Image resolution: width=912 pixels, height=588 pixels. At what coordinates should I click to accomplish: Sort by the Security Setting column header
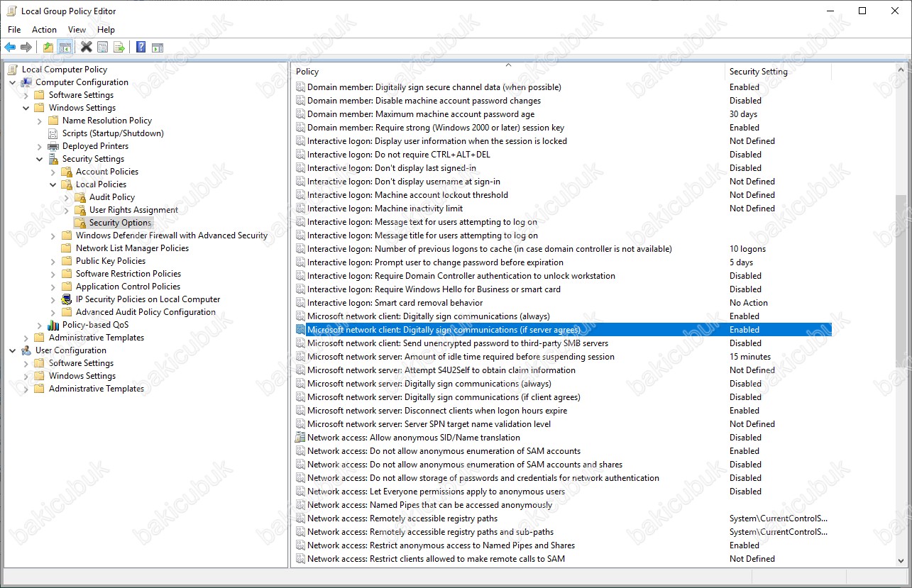click(x=778, y=71)
